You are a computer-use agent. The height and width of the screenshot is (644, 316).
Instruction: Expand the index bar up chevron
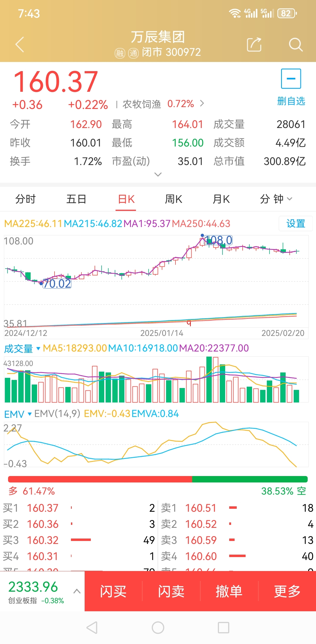pyautogui.click(x=77, y=591)
